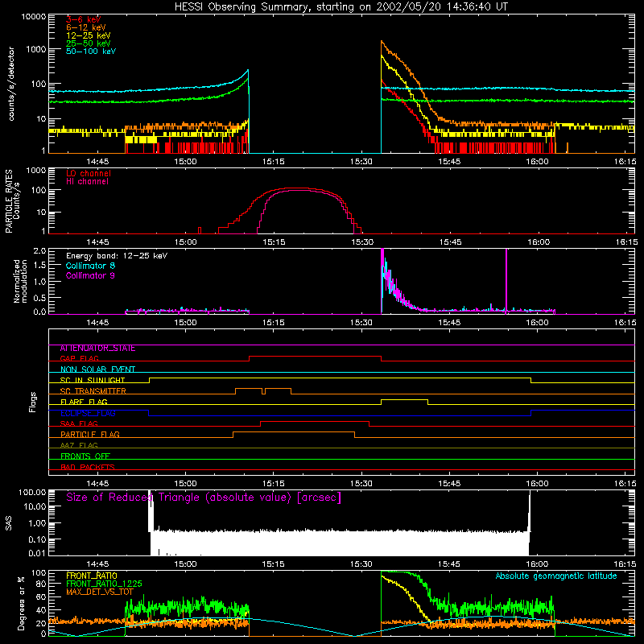644x644 pixels.
Task: Click the FLARE_FLAG label
Action: point(84,402)
